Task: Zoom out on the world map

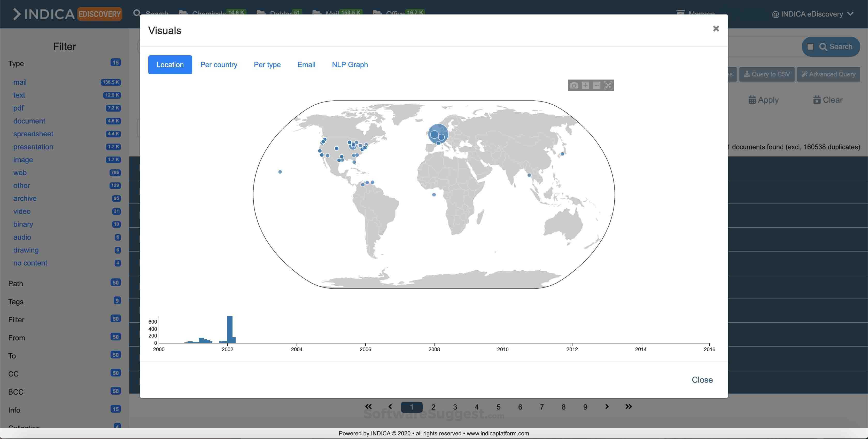Action: (596, 85)
